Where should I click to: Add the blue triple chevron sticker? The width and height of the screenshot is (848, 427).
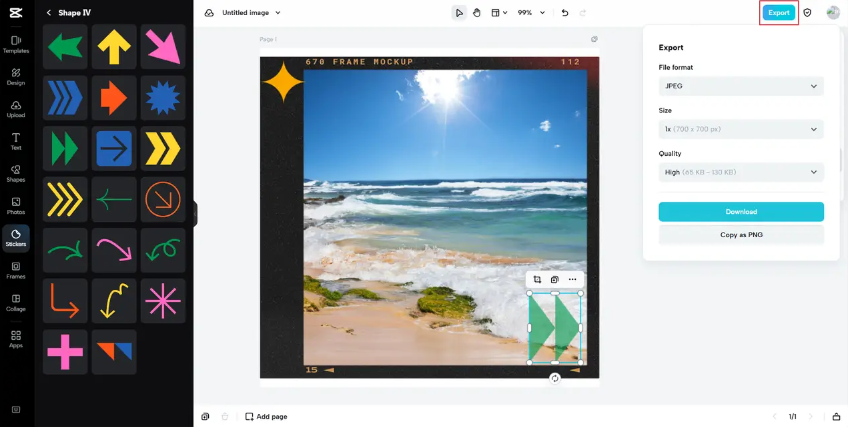[x=65, y=98]
